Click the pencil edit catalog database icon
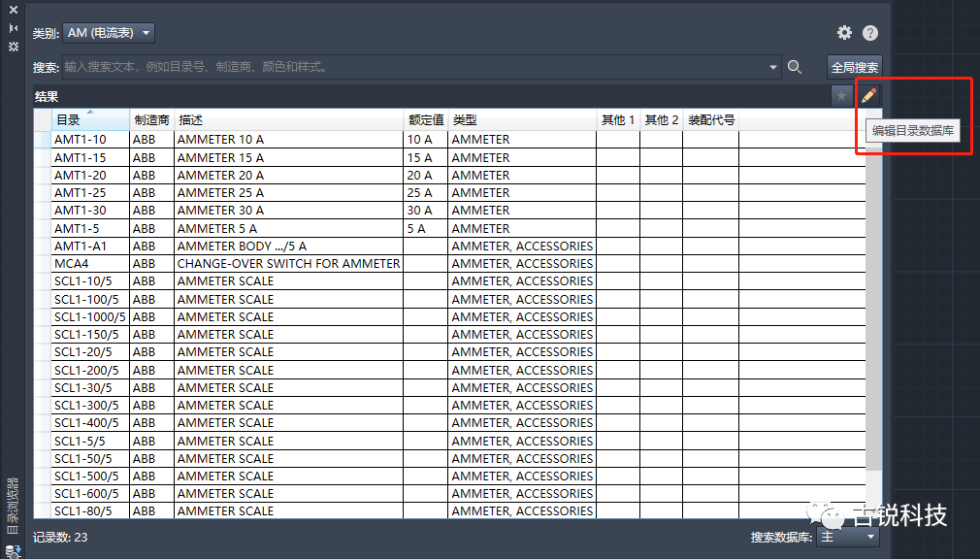This screenshot has height=559, width=980. tap(868, 96)
